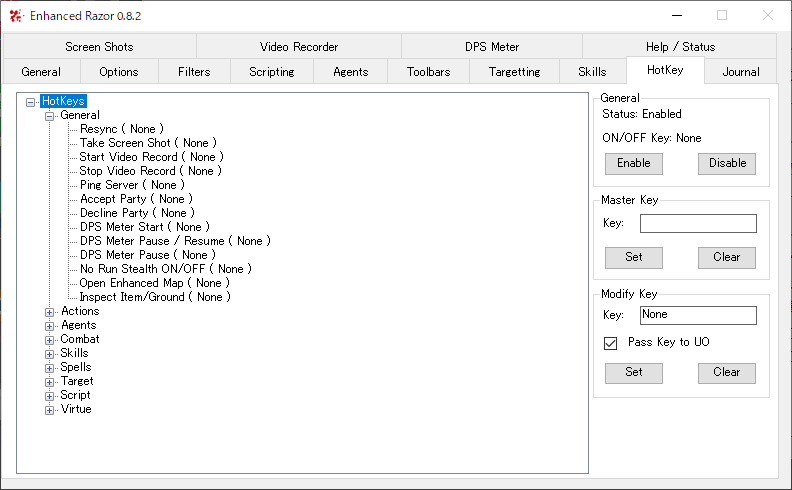Switch to the DPS Meter tab
This screenshot has height=490, width=792.
click(x=492, y=46)
